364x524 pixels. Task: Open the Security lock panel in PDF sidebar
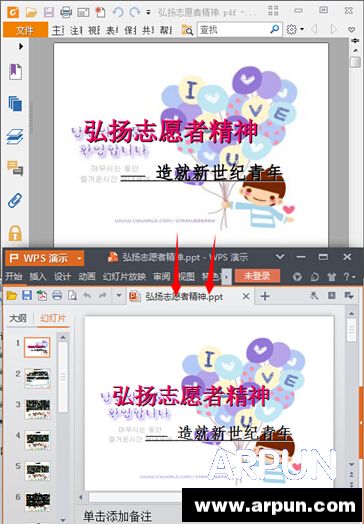coord(15,233)
